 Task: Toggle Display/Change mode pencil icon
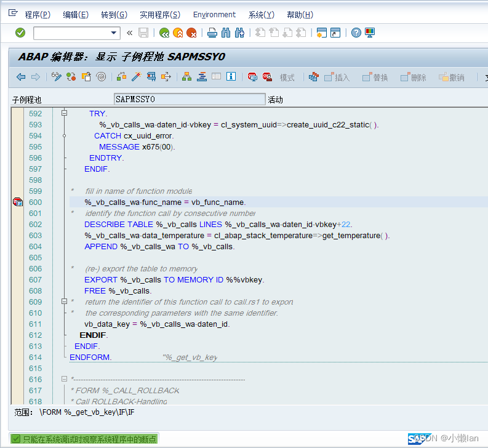tap(57, 76)
